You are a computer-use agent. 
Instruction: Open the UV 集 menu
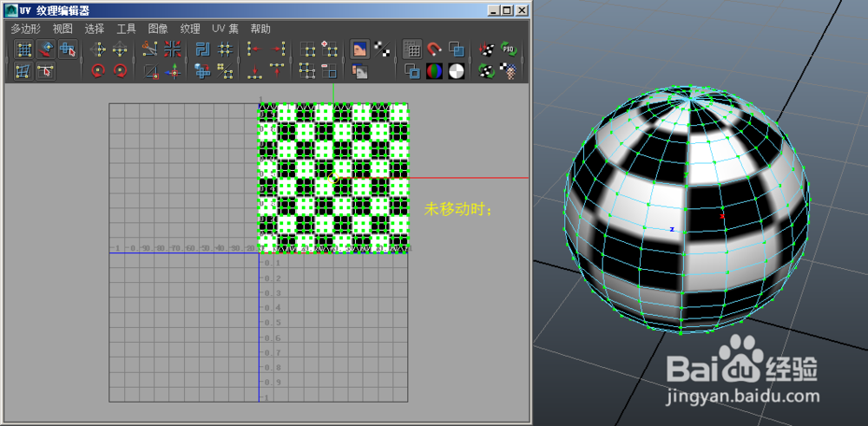(x=226, y=29)
